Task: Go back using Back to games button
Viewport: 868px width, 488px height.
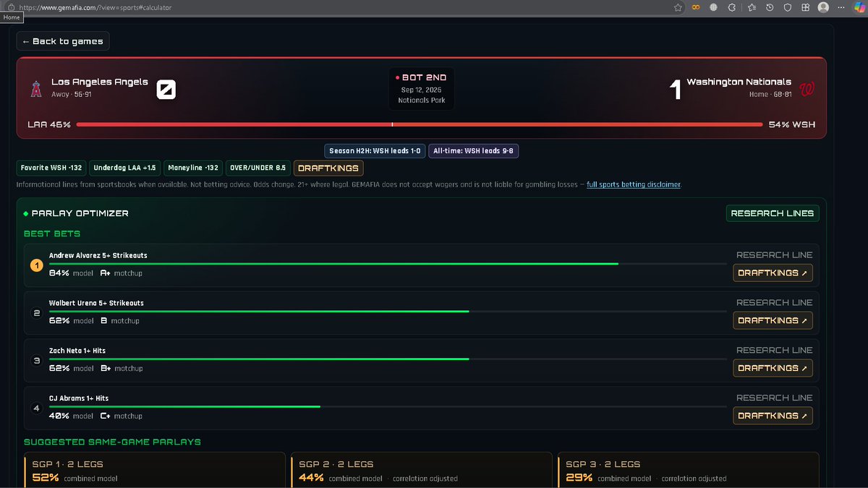Action: click(63, 41)
